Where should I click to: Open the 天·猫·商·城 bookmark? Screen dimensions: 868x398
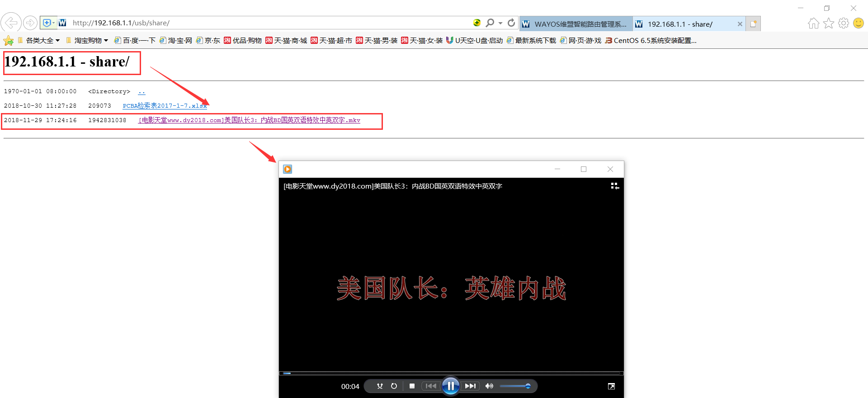click(x=286, y=41)
